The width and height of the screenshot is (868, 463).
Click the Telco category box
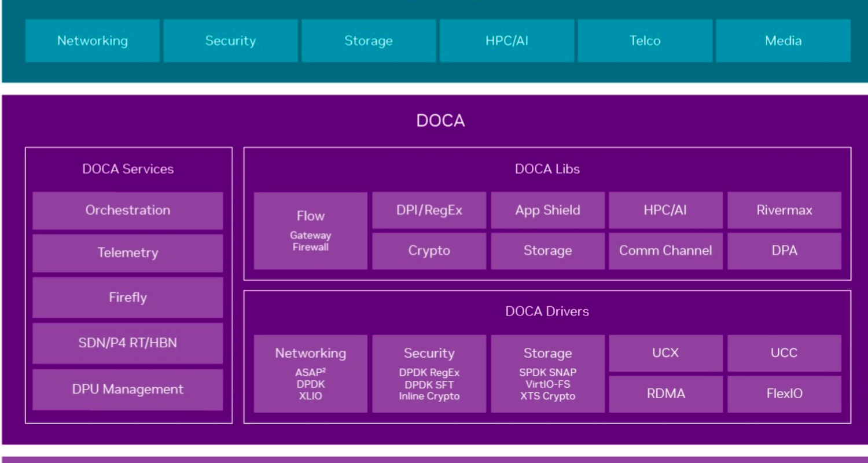point(645,41)
